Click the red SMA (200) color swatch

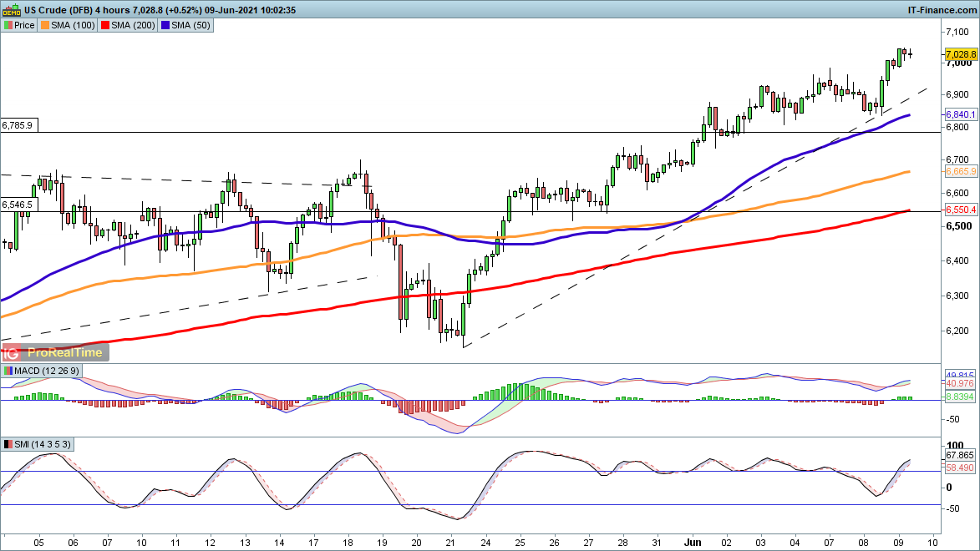pos(104,25)
